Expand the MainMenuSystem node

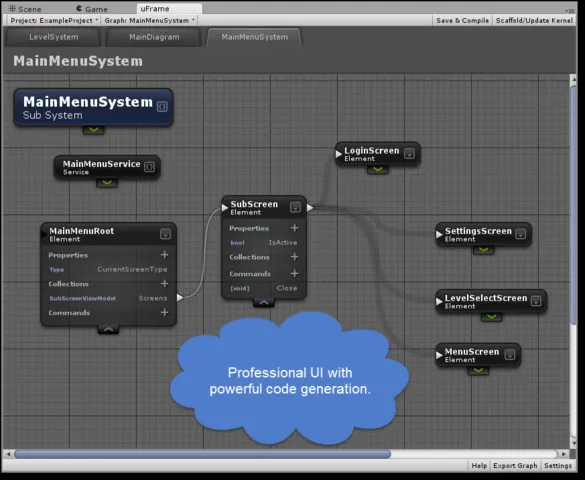click(x=93, y=130)
